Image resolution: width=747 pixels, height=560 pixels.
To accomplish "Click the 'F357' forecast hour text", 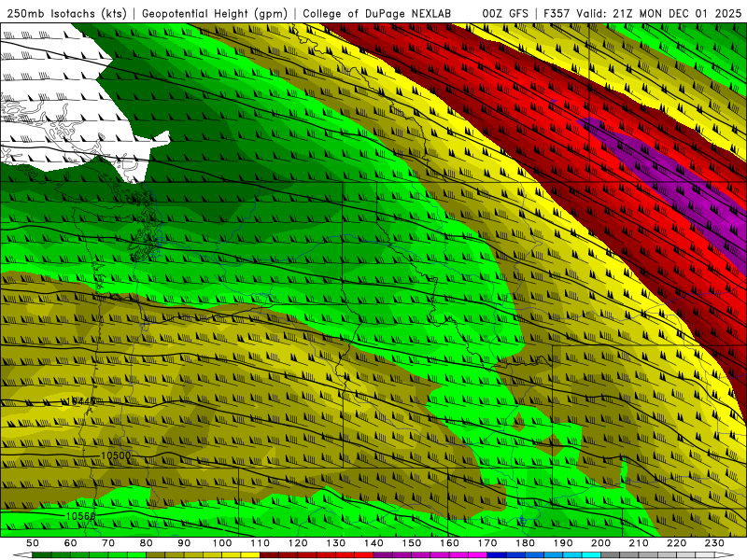I will pos(557,13).
